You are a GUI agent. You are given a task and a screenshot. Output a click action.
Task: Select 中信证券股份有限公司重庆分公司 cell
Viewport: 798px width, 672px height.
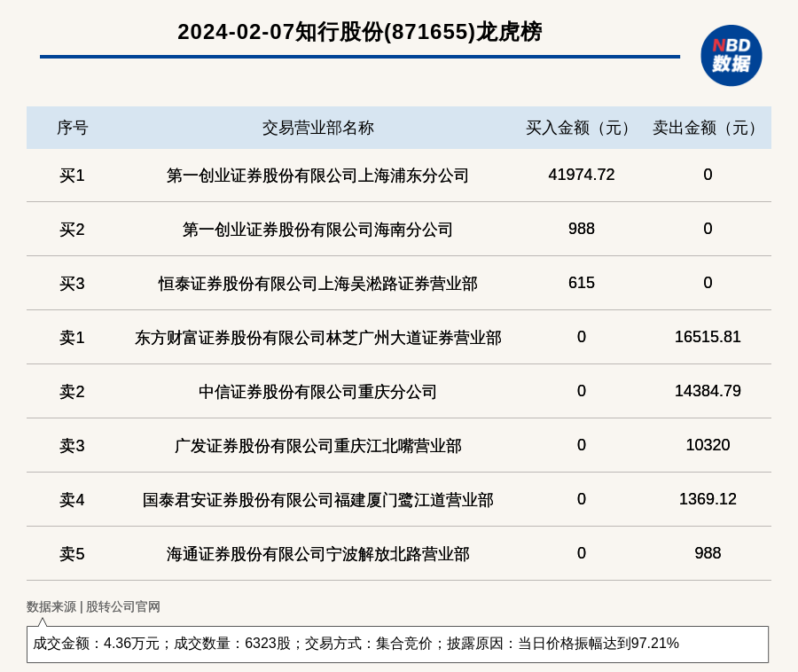pos(317,392)
